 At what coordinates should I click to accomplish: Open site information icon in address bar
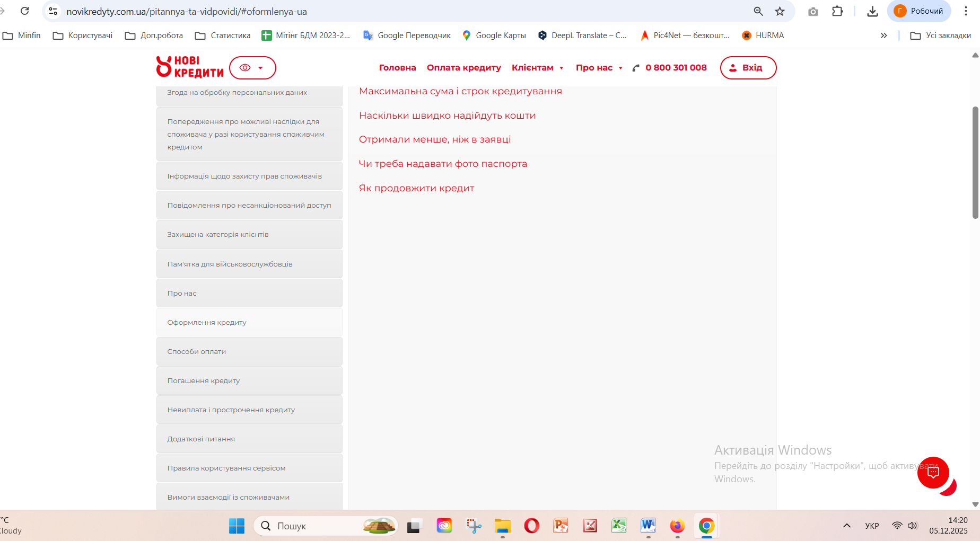(x=53, y=11)
